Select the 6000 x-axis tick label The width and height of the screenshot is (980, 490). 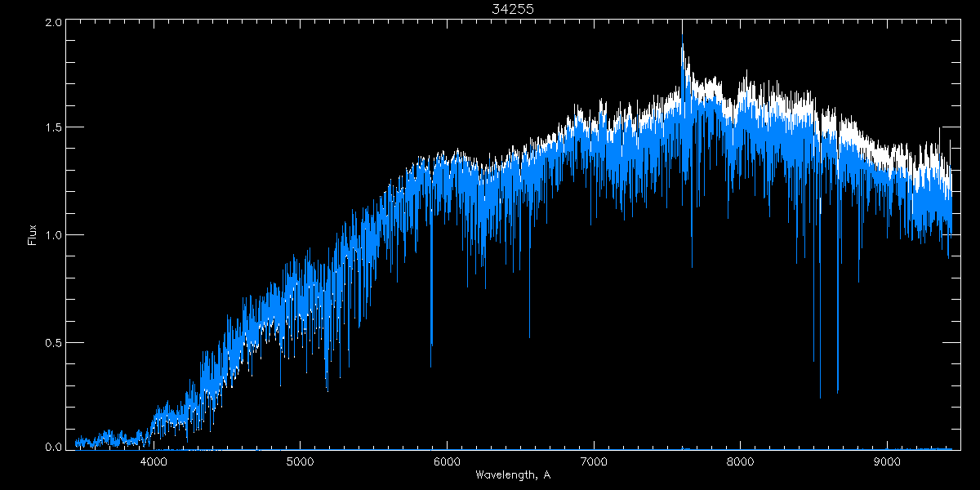coord(447,461)
